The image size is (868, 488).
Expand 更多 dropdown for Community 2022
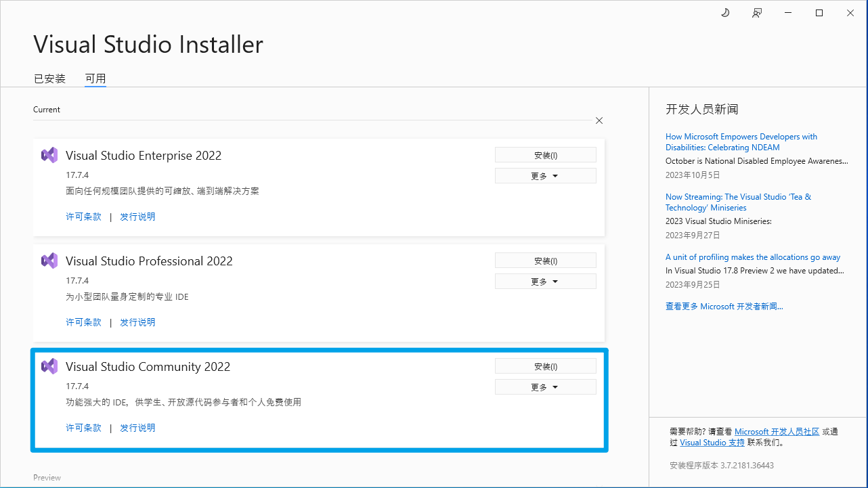[x=546, y=387]
